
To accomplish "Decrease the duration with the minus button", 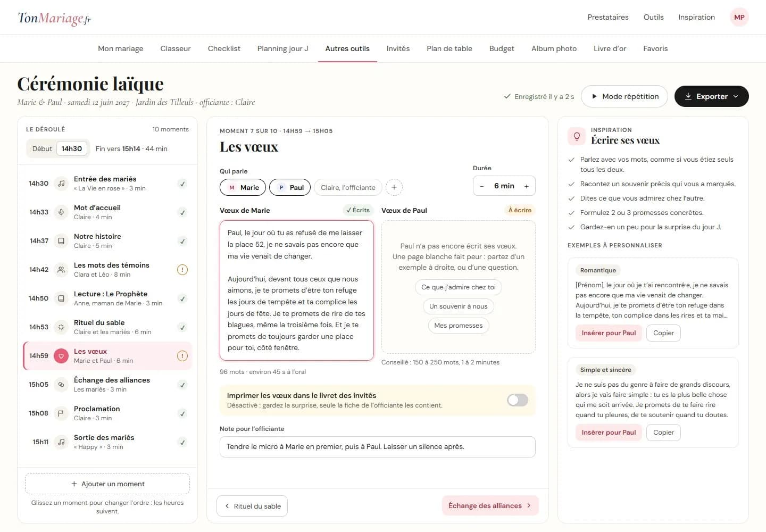I will pos(482,186).
